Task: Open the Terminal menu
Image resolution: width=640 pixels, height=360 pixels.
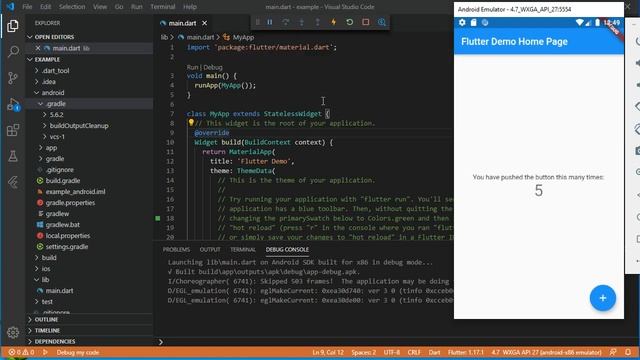Action: pyautogui.click(x=162, y=7)
